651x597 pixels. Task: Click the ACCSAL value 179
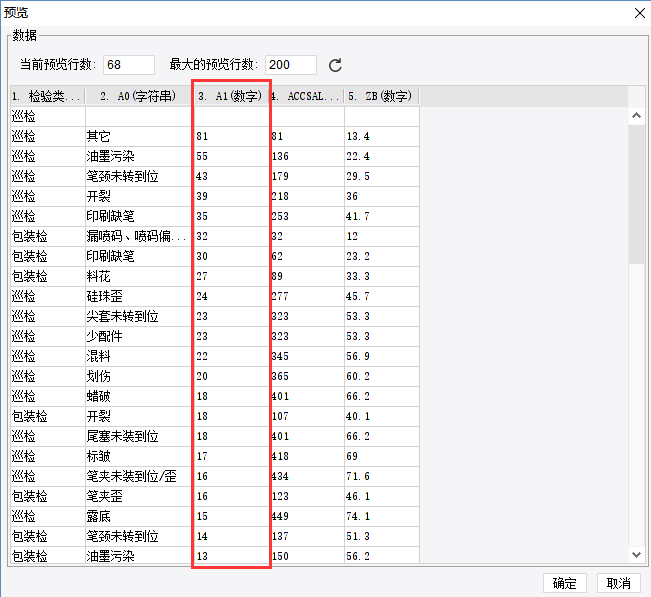306,176
